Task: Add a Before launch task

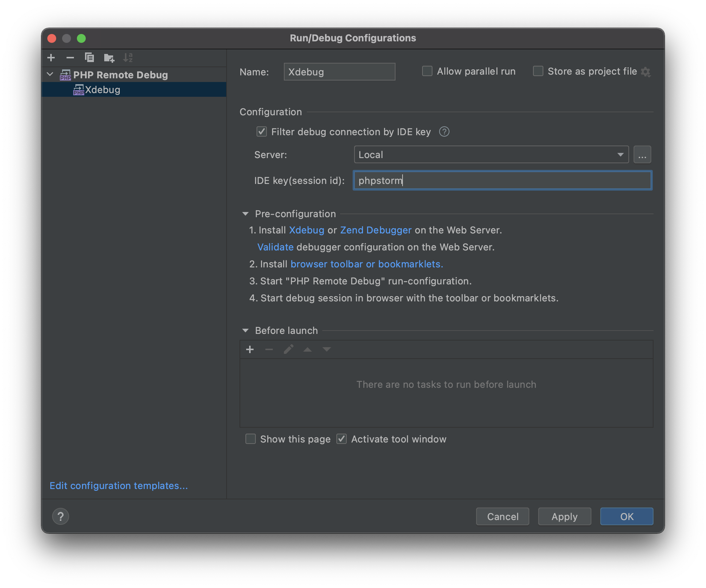Action: pyautogui.click(x=250, y=349)
